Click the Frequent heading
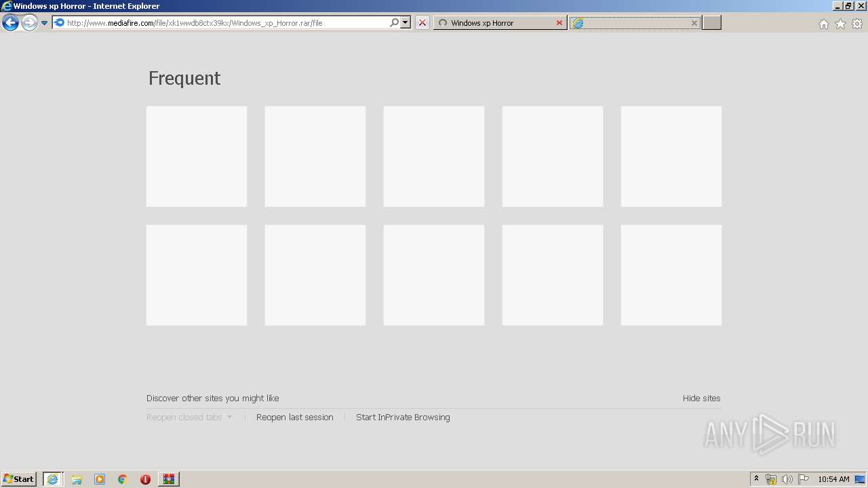The image size is (868, 488). click(184, 78)
